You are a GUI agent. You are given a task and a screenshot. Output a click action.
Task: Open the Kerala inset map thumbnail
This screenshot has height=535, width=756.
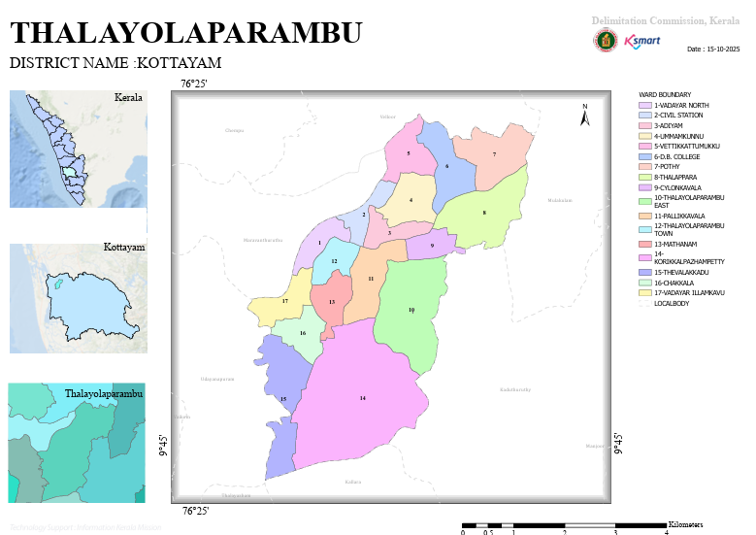click(x=78, y=150)
